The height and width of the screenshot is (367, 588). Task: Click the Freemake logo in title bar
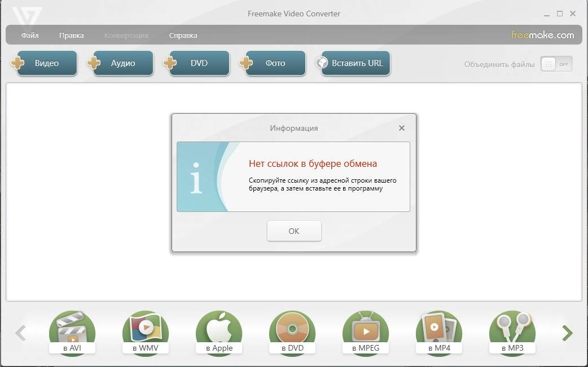tap(27, 17)
